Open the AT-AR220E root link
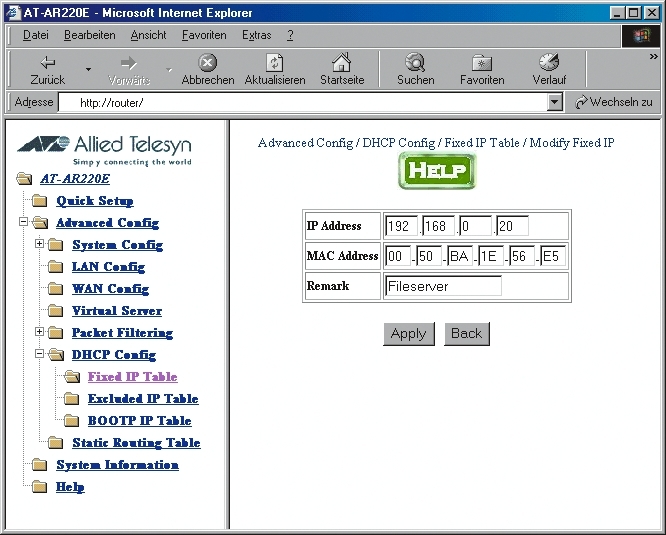This screenshot has width=666, height=535. pos(75,179)
